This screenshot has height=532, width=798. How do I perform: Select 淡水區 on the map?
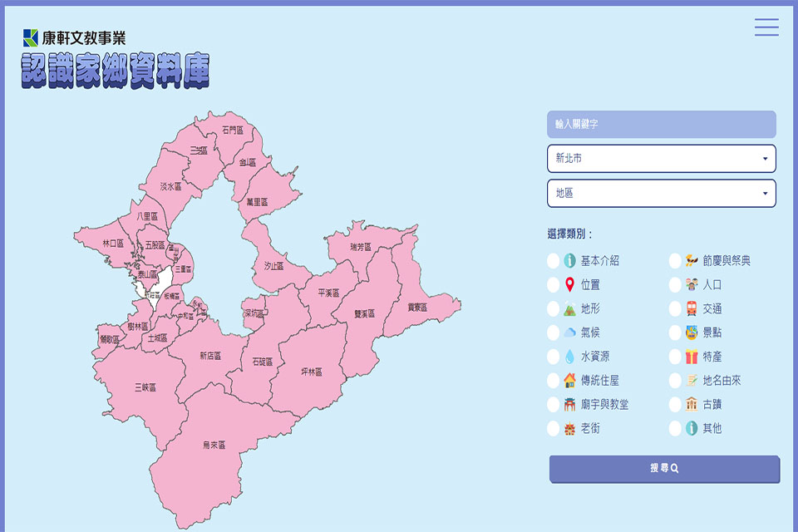170,186
